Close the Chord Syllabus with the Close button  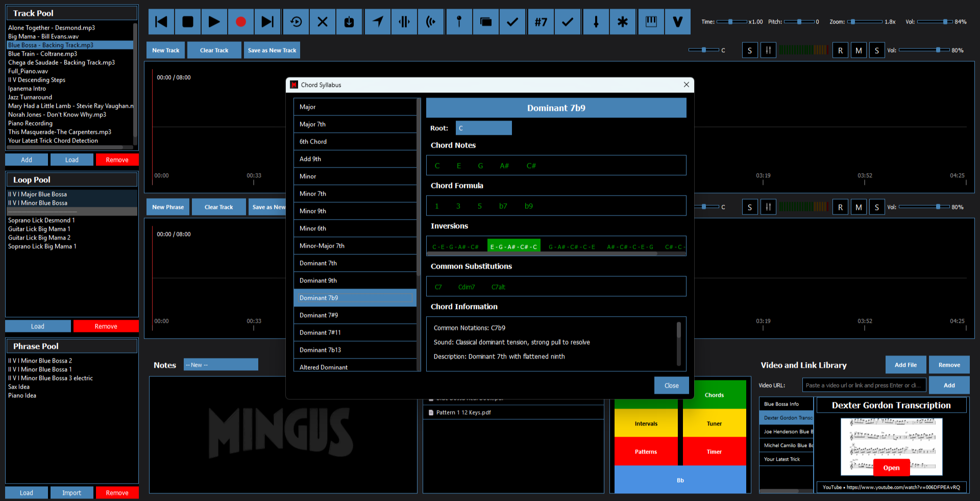(671, 386)
